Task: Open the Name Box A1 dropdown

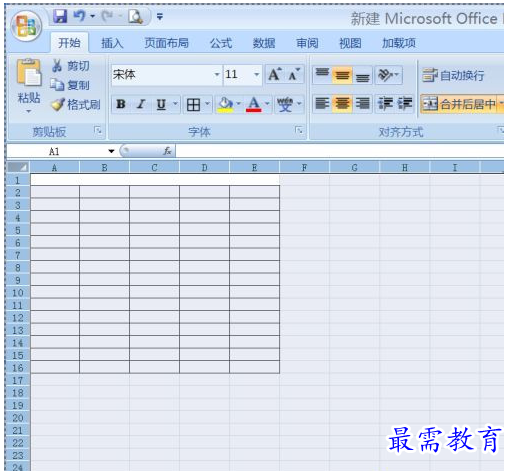Action: click(x=111, y=151)
